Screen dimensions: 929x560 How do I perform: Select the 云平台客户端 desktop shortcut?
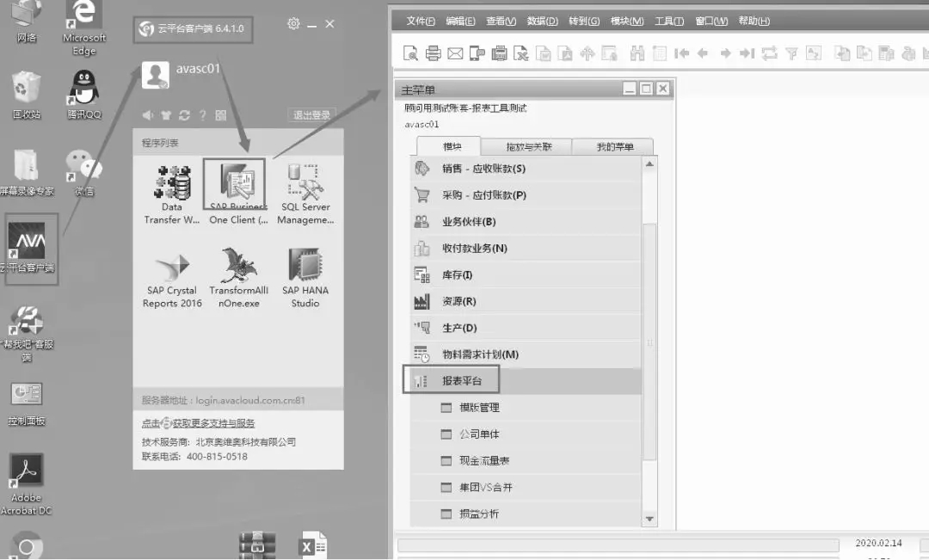tap(28, 248)
